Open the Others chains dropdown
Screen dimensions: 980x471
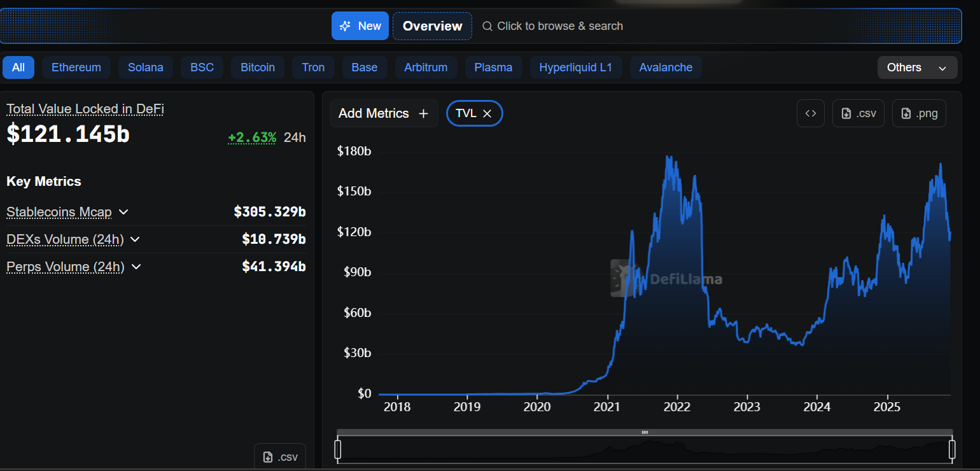pyautogui.click(x=917, y=67)
